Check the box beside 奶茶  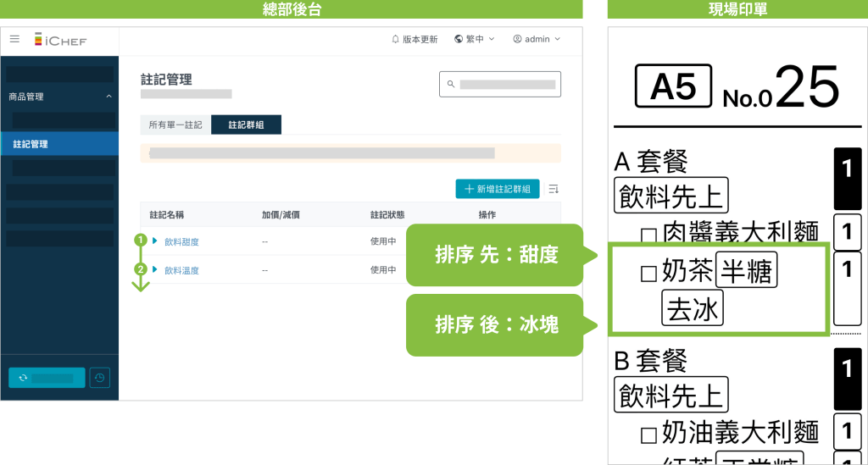(x=648, y=273)
